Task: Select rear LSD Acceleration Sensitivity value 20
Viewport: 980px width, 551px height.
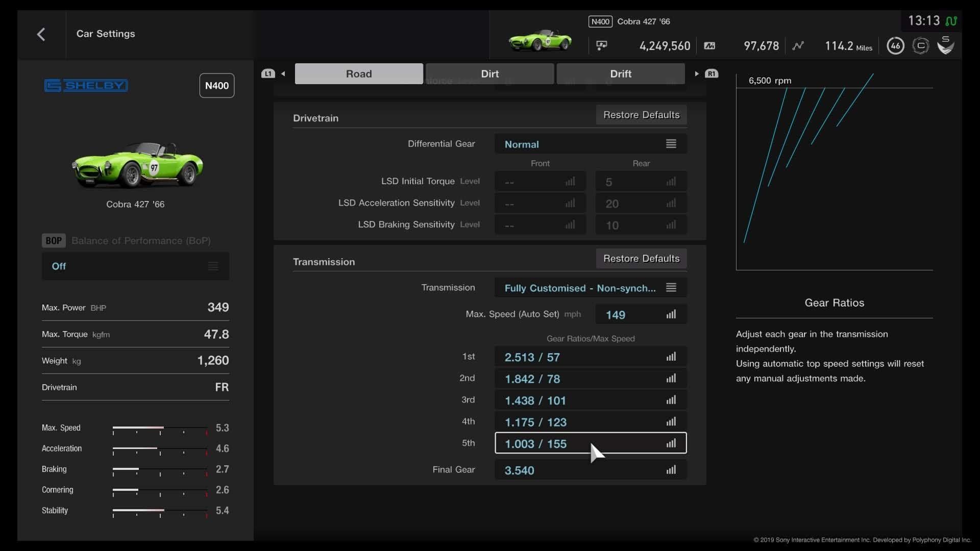Action: tap(641, 203)
